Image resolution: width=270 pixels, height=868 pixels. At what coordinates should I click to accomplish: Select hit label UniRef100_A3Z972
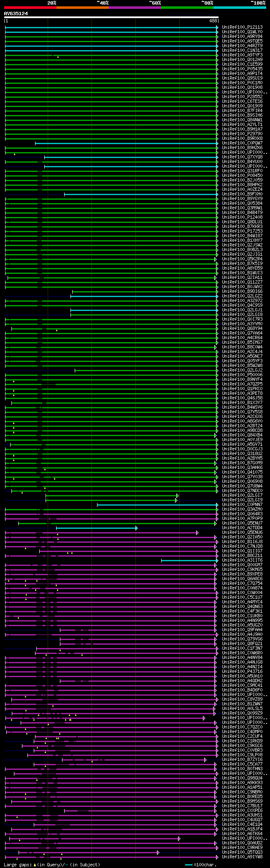click(x=242, y=300)
